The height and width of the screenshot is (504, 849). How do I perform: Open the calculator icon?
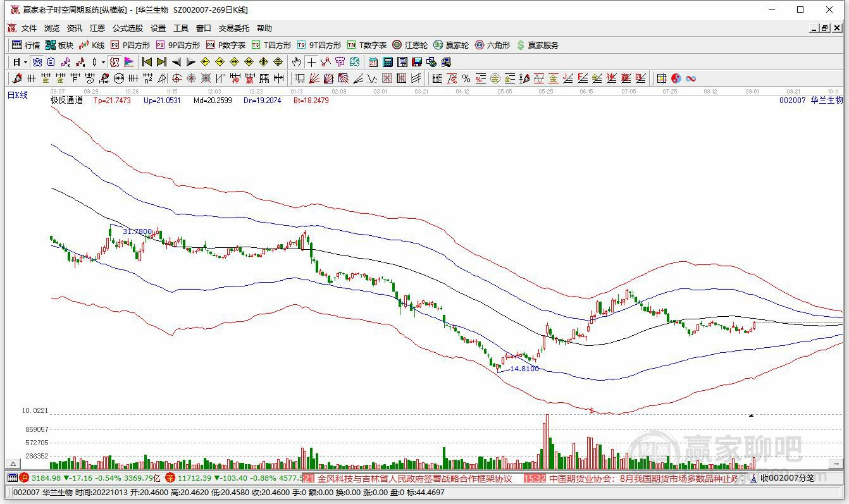[388, 62]
